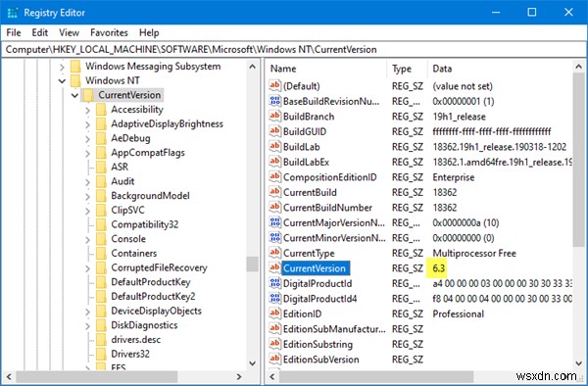Viewport: 588px width, 386px height.
Task: Click the string icon beside EditionSubManufactur...
Action: pyautogui.click(x=274, y=328)
